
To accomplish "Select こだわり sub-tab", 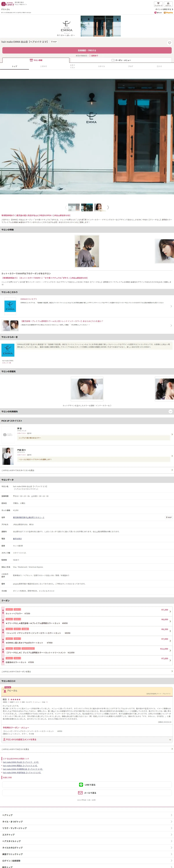I will point(44,66).
